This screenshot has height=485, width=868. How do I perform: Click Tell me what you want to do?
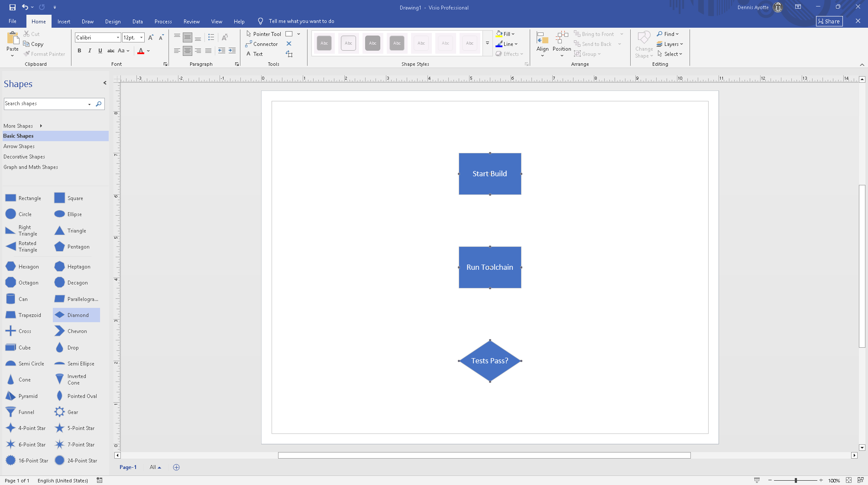click(301, 21)
